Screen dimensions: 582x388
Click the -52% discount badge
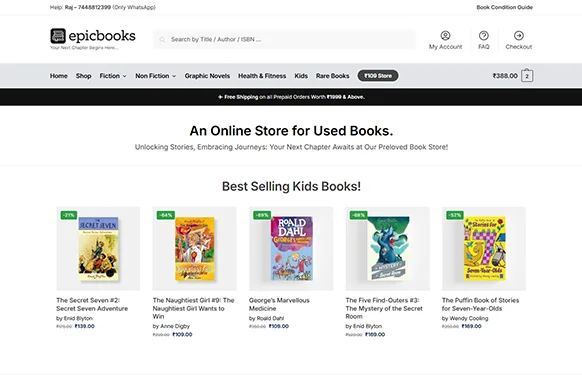pos(455,215)
